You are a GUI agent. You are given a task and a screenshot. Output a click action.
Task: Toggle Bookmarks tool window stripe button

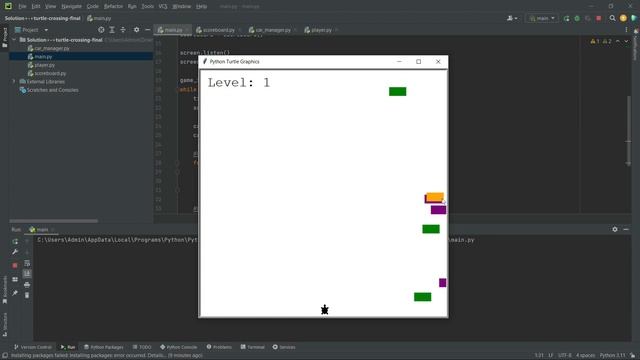(4, 289)
